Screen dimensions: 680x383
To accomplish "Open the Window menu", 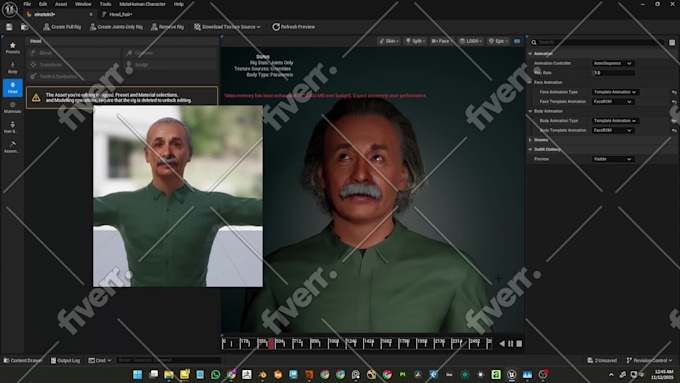I will [83, 4].
